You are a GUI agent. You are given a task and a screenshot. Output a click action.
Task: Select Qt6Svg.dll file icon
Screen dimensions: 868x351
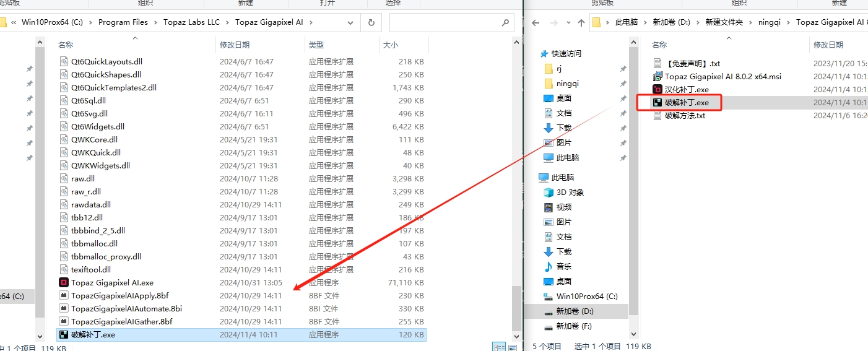tap(64, 114)
